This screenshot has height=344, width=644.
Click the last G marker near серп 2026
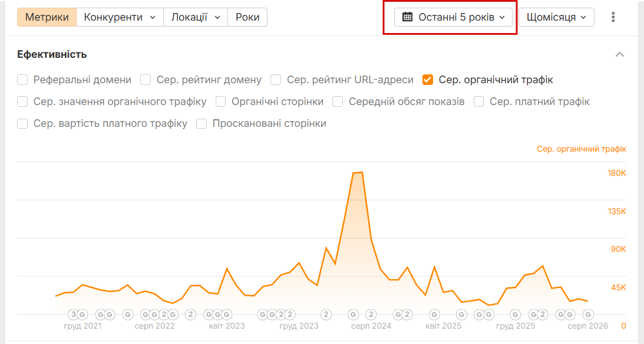(x=588, y=314)
